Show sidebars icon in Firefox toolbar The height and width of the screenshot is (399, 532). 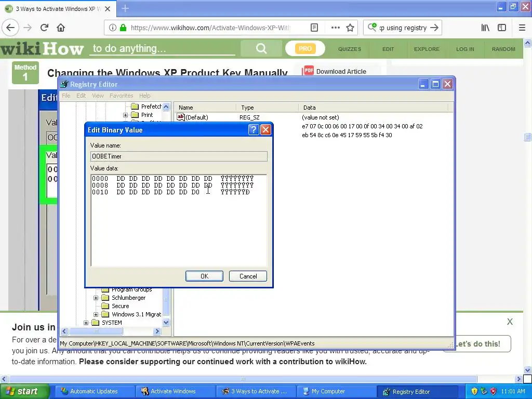(502, 28)
